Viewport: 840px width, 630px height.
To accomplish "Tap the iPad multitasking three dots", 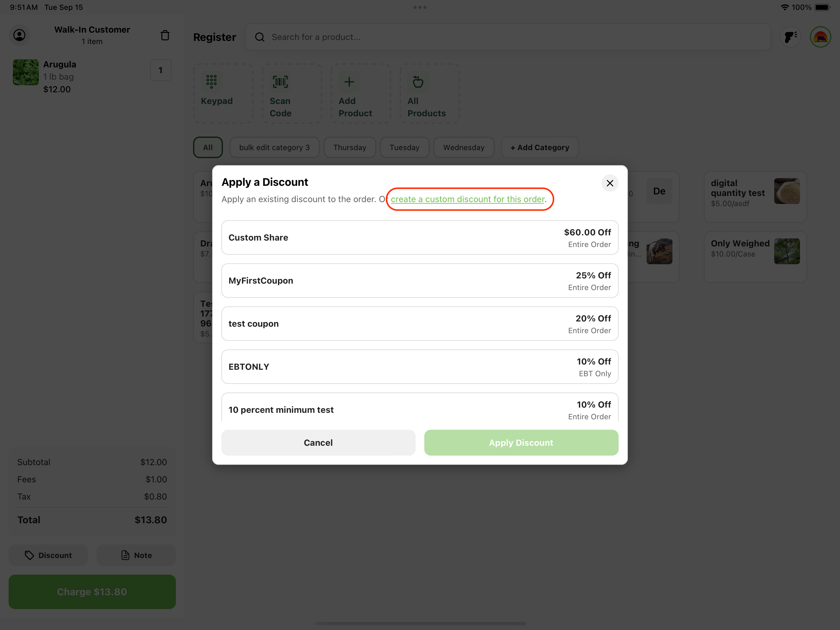I will 420,7.
